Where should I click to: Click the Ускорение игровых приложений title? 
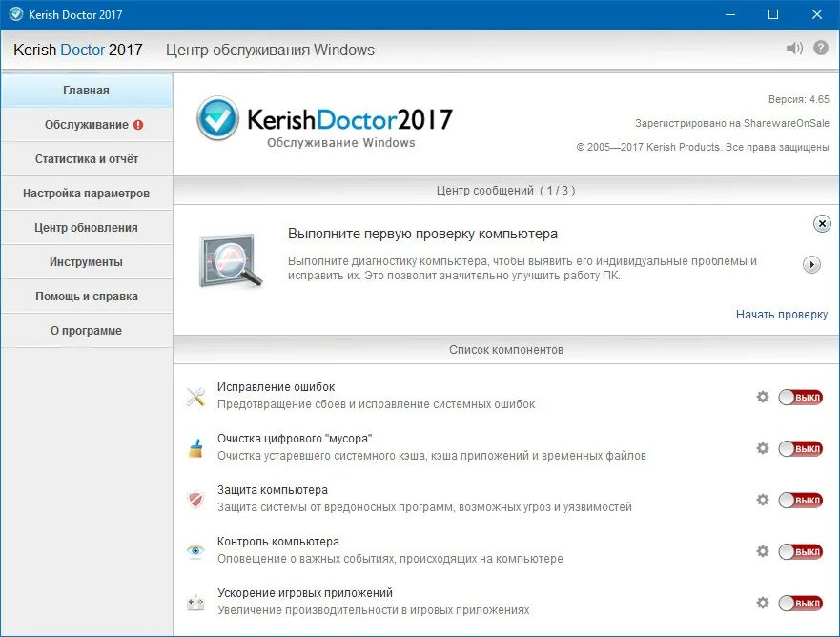[x=305, y=592]
